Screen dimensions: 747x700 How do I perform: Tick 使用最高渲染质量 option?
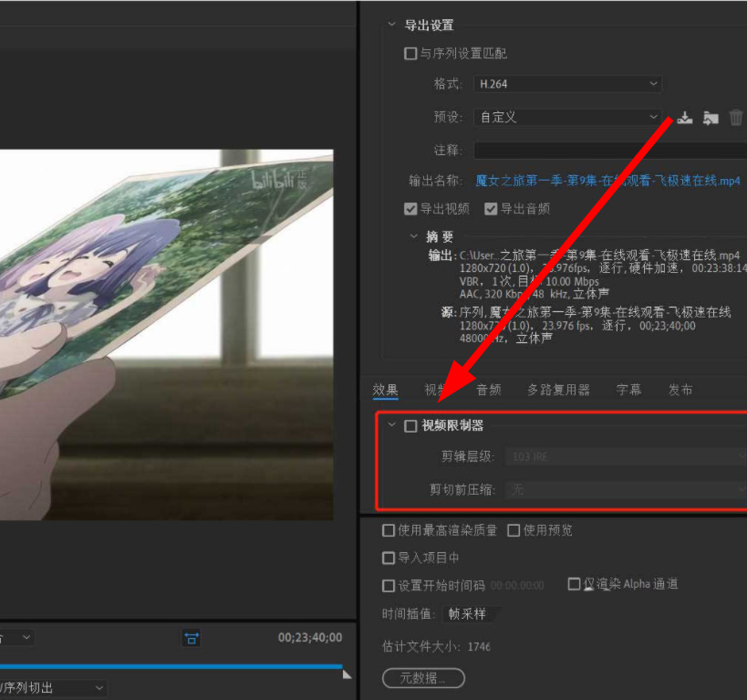point(389,530)
